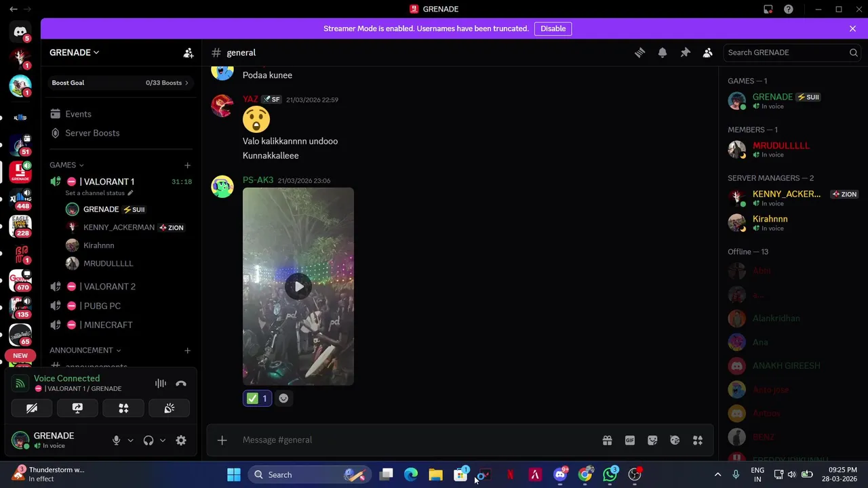Open Boost Goal progress details

click(x=121, y=83)
